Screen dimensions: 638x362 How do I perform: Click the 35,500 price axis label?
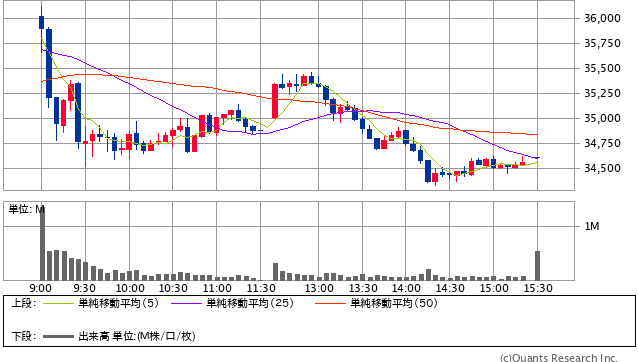602,68
